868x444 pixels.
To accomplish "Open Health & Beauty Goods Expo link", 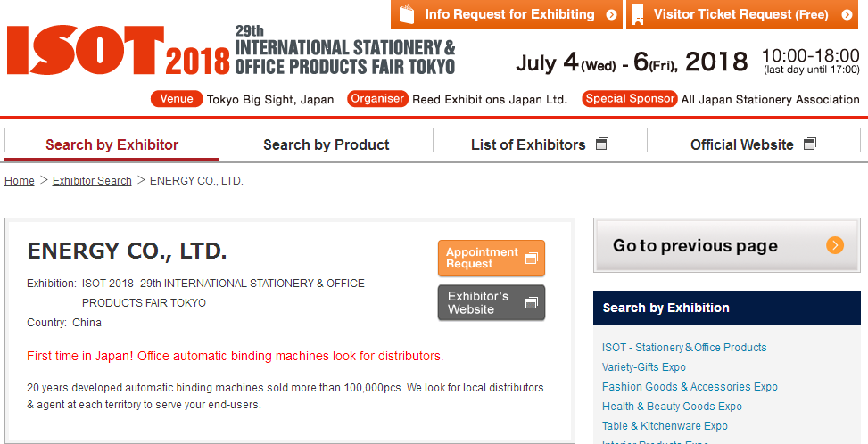I will (672, 407).
